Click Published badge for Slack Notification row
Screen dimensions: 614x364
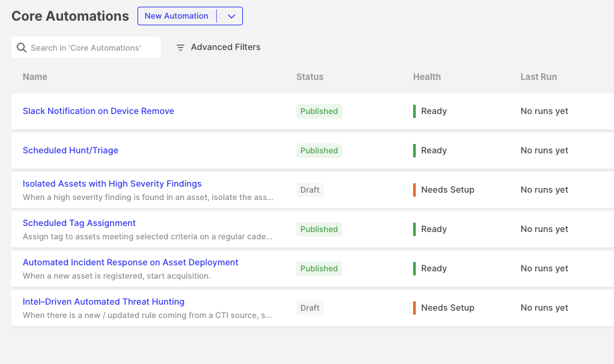pos(319,111)
